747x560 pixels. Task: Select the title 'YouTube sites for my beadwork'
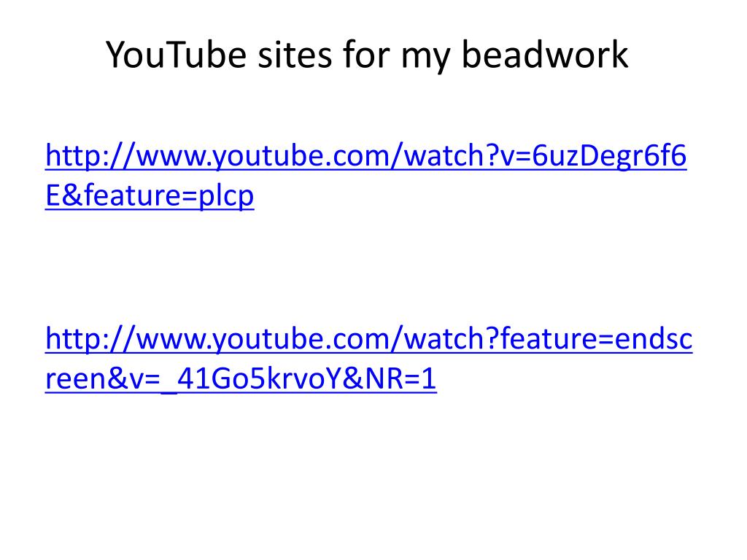pos(367,55)
